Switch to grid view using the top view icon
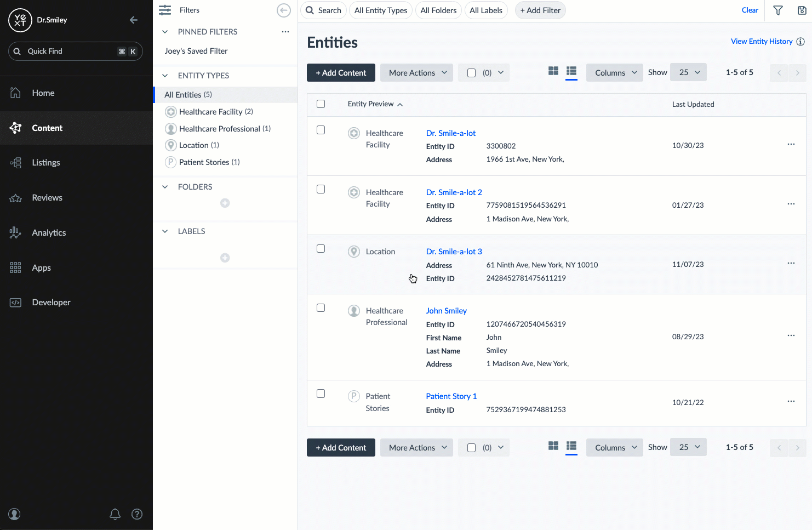Screen dimensions: 812x530 [x=553, y=71]
